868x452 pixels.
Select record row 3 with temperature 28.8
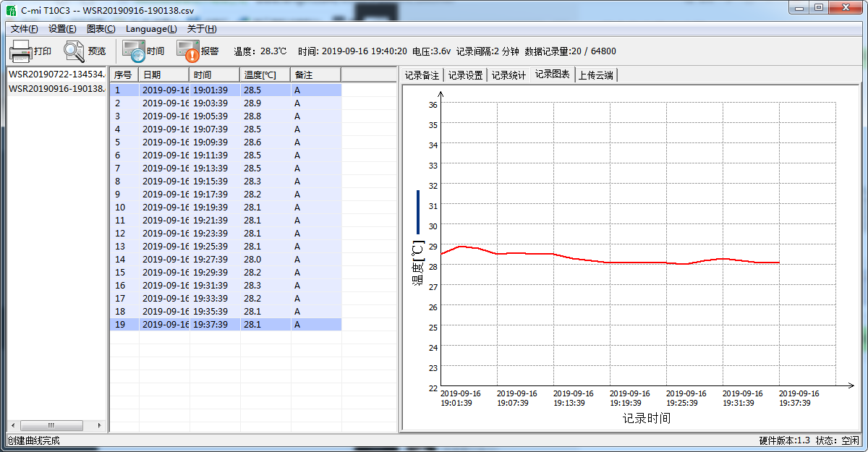[x=226, y=116]
